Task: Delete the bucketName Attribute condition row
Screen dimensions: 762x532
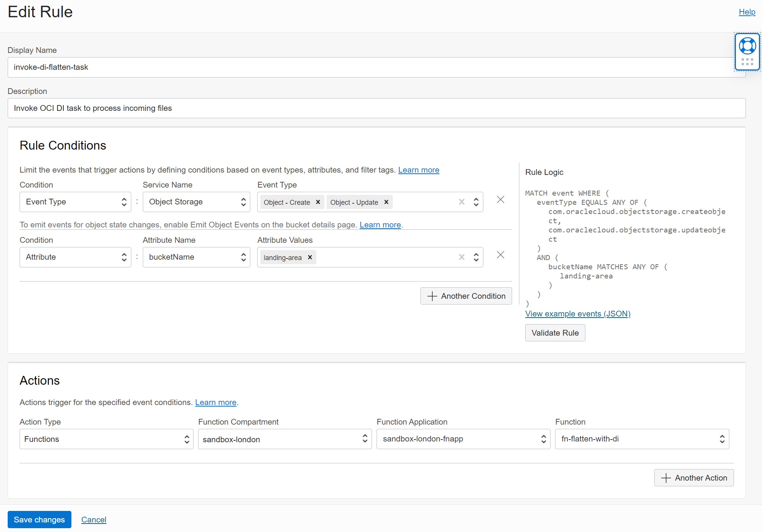Action: coord(500,255)
